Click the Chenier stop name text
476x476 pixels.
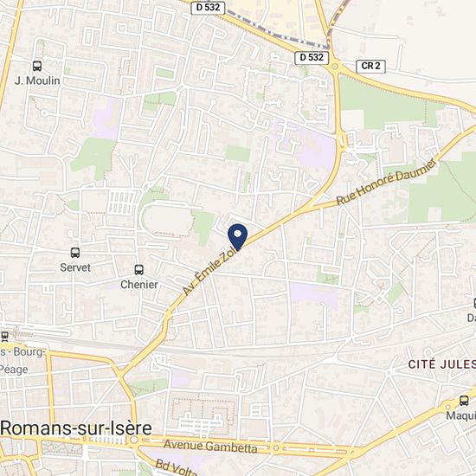[139, 285]
